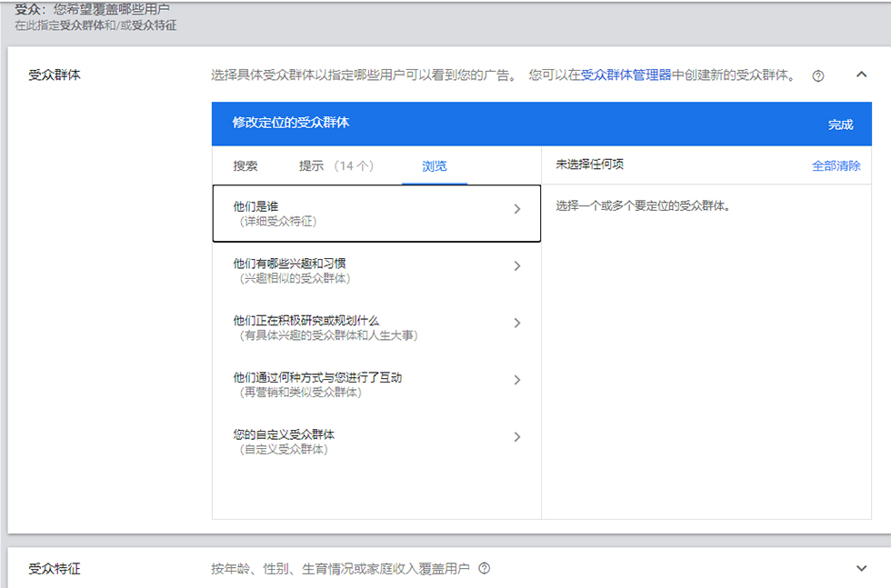Select the 浏览 tab

(435, 166)
